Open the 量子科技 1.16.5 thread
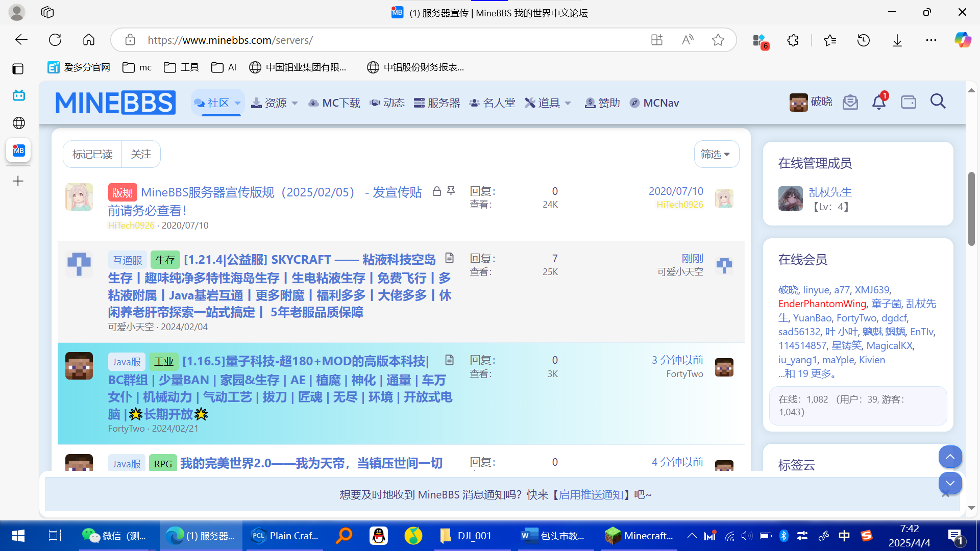 280,388
